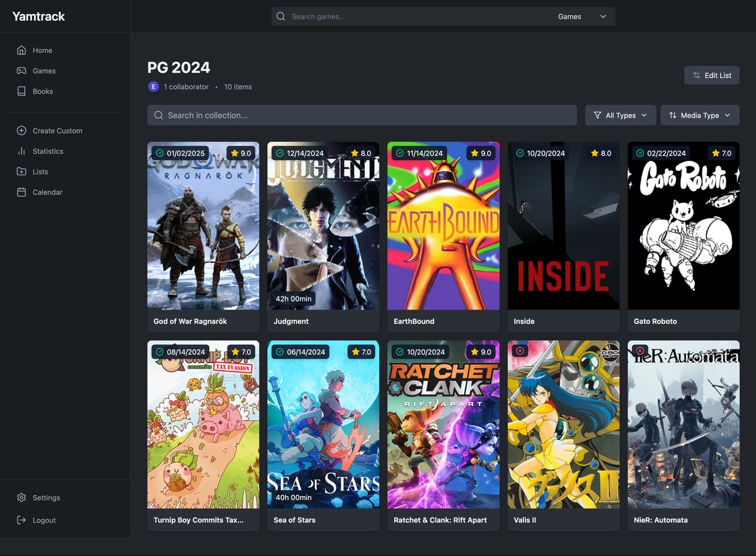
Task: Click the Yamtrack logo link
Action: coord(38,16)
